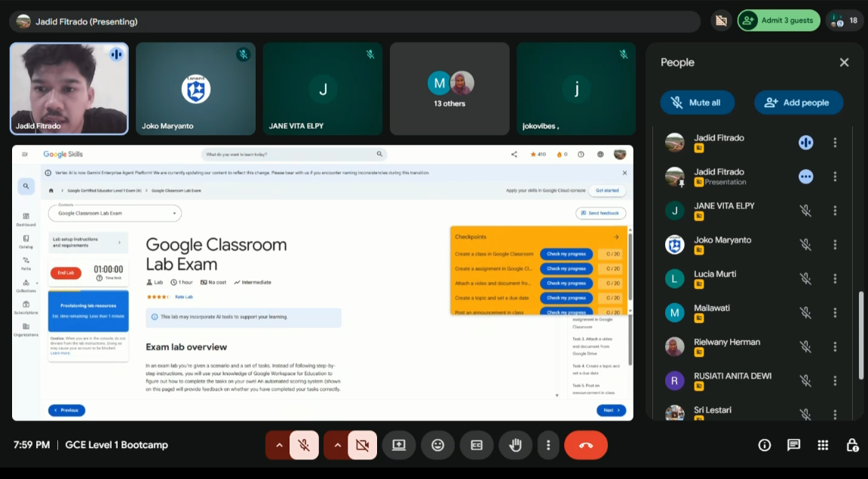Select the Joko Maryanto video tile
The height and width of the screenshot is (479, 868).
(195, 88)
